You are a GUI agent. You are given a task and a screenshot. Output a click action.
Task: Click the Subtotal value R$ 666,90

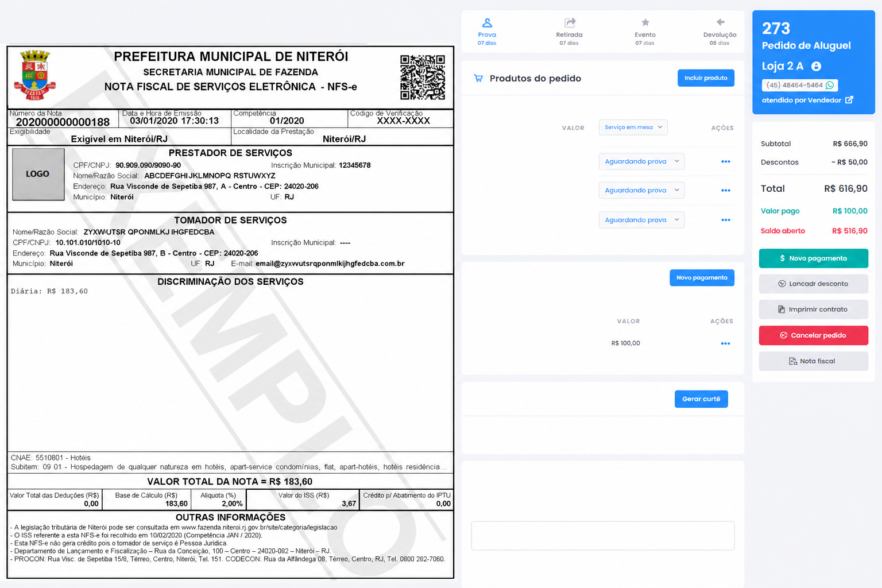(x=850, y=144)
